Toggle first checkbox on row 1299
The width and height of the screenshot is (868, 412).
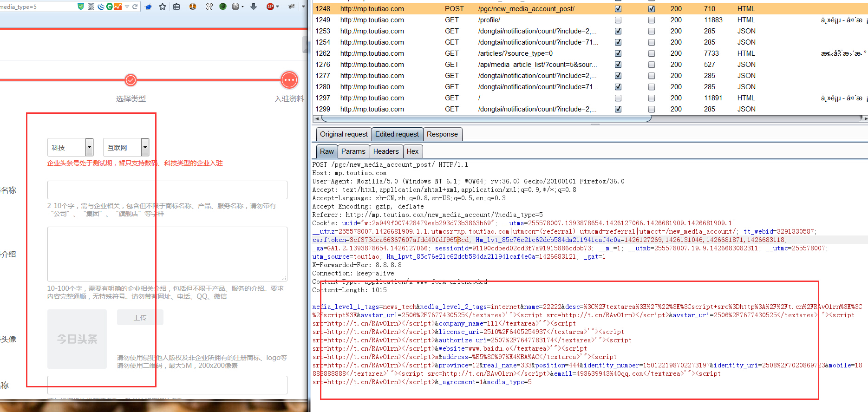tap(618, 109)
